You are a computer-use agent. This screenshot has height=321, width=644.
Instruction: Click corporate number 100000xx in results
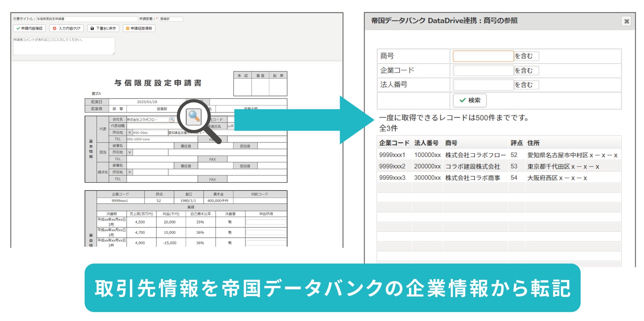point(427,155)
